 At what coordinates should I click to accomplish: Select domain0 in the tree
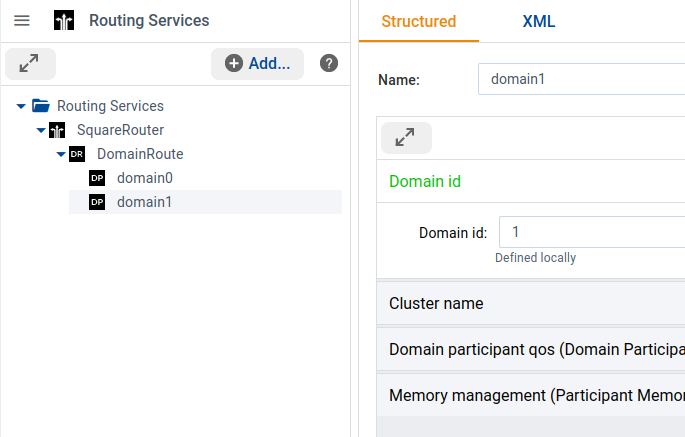pos(144,178)
